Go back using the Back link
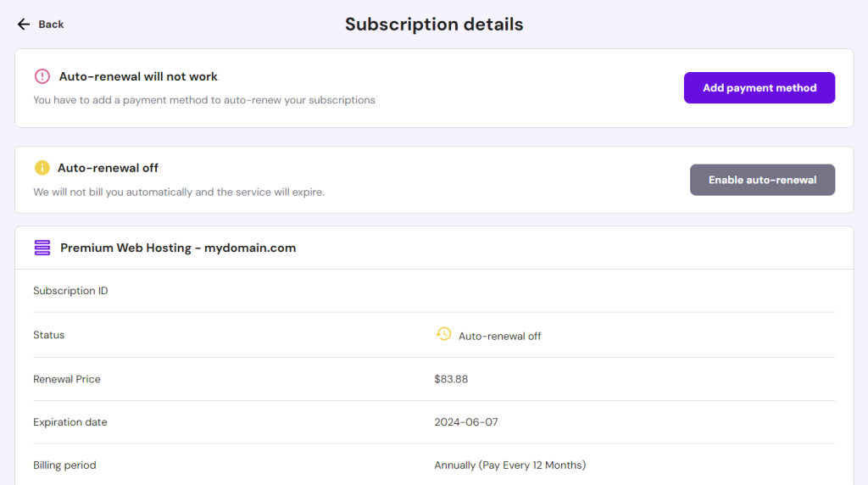The height and width of the screenshot is (485, 868). point(51,25)
